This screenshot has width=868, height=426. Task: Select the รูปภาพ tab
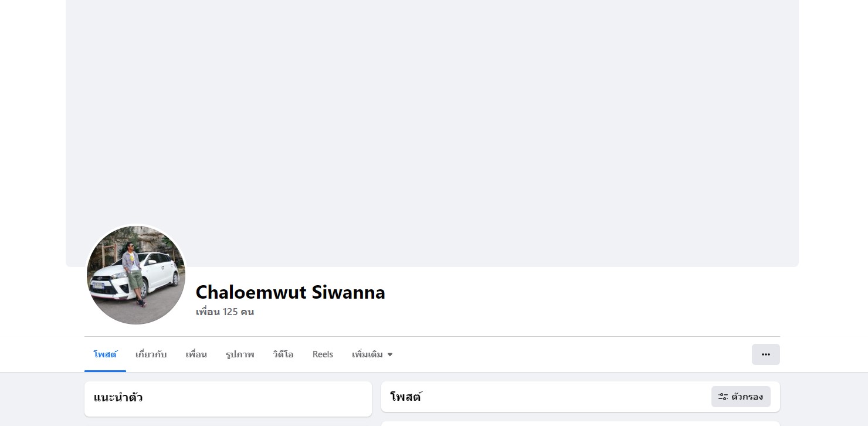[239, 354]
